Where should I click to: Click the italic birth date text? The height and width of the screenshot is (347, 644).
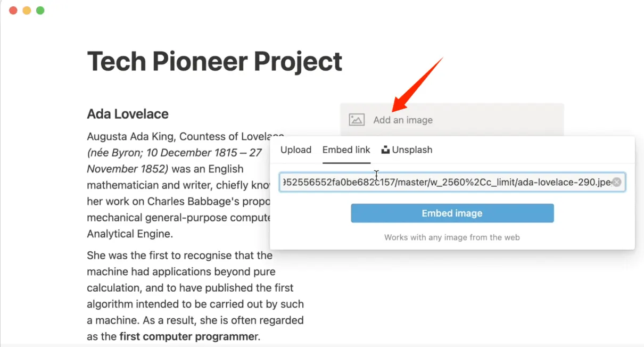pyautogui.click(x=175, y=161)
